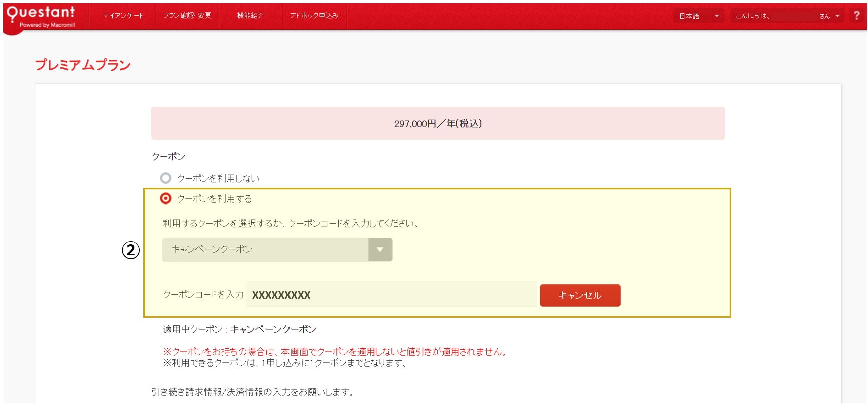This screenshot has height=407, width=868.
Task: Click the Questant logo
Action: tap(41, 16)
